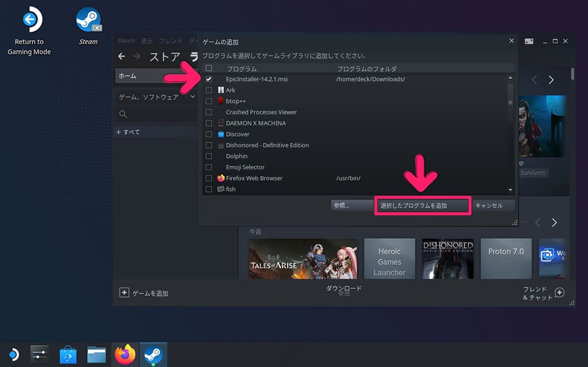588x367 pixels.
Task: Uncheck EpicInstaller-14.2.1.msi checkbox
Action: 209,79
